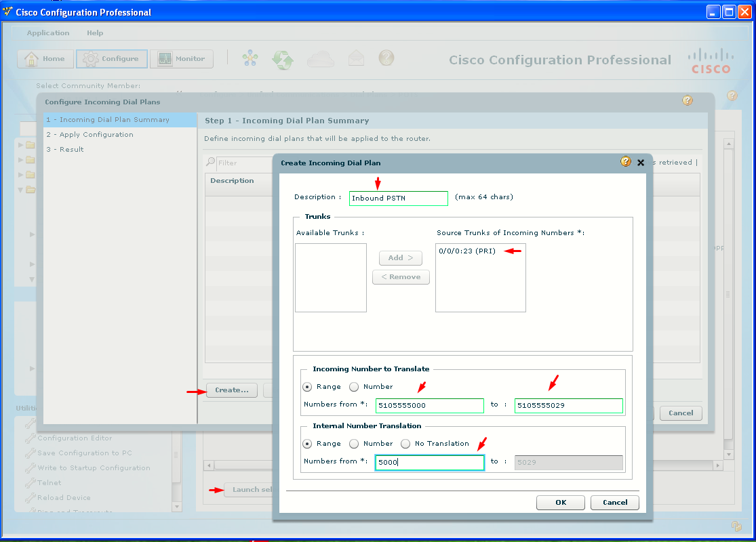Click internal Numbers from field 5000
This screenshot has height=542, width=756.
pyautogui.click(x=430, y=462)
